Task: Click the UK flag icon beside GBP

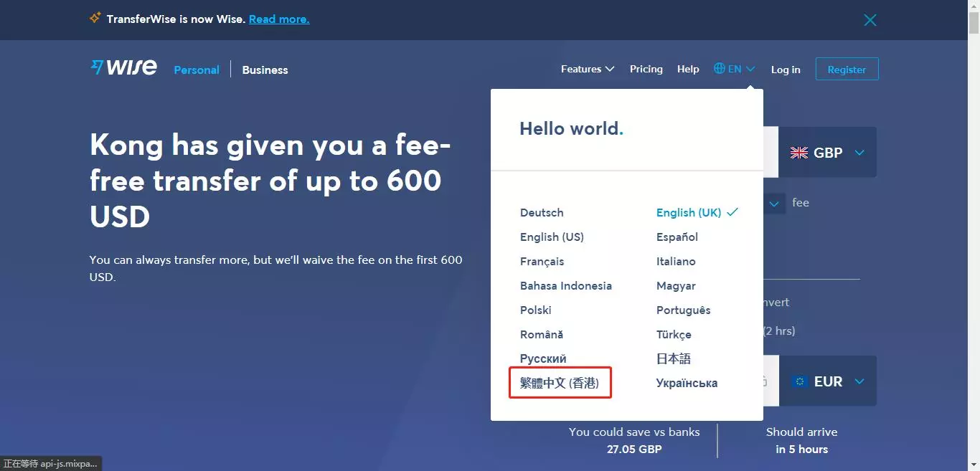Action: pyautogui.click(x=798, y=153)
